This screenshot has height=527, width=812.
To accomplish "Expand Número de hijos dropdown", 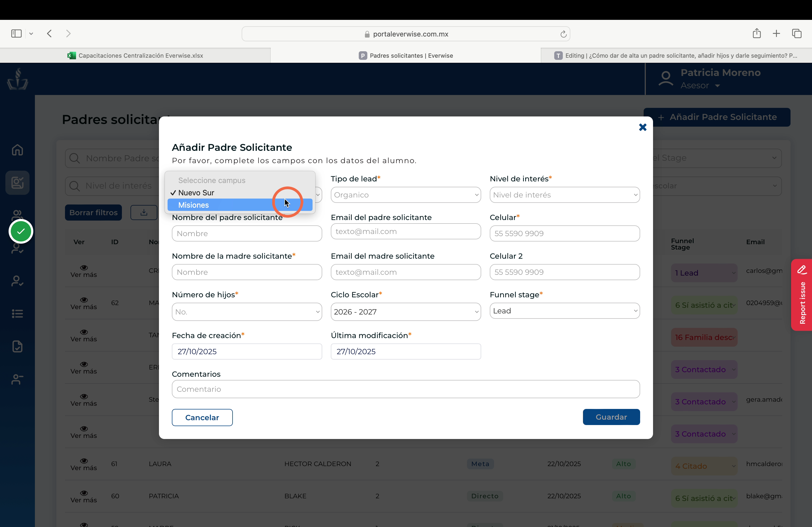I will (x=247, y=312).
